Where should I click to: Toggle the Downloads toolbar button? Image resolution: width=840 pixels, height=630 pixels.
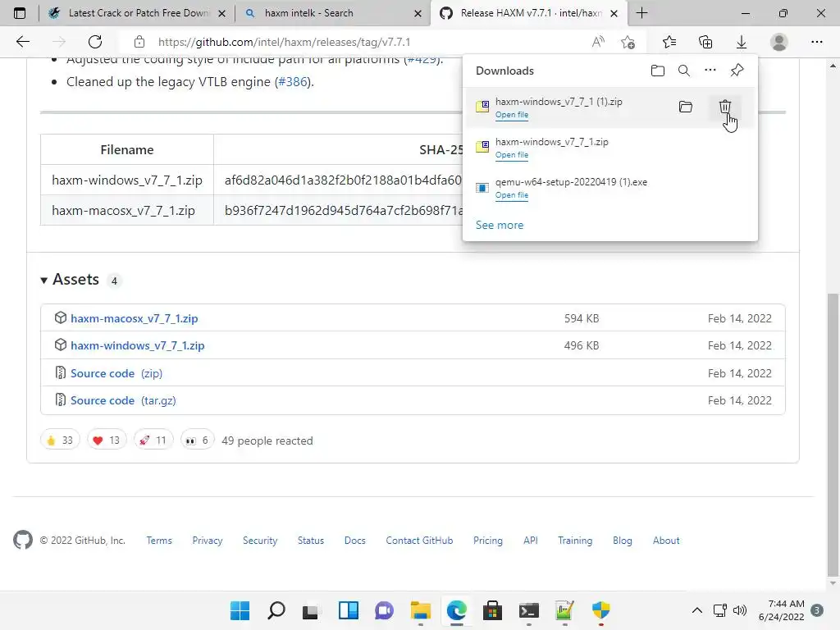click(742, 42)
